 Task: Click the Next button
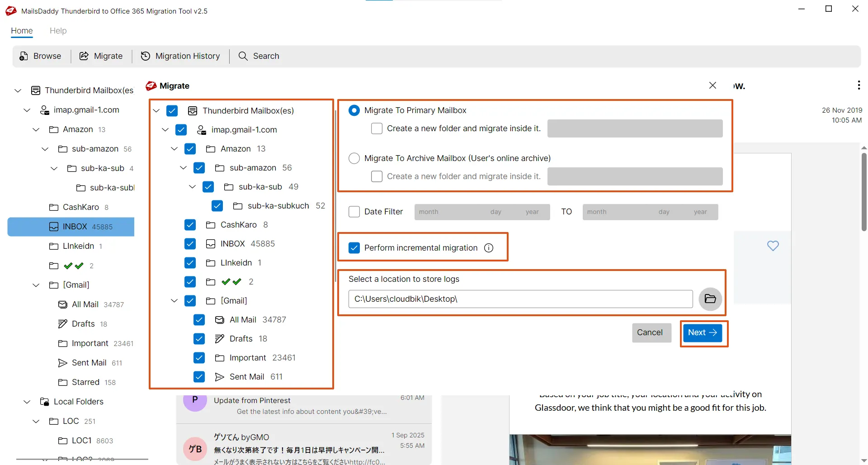[x=703, y=332]
